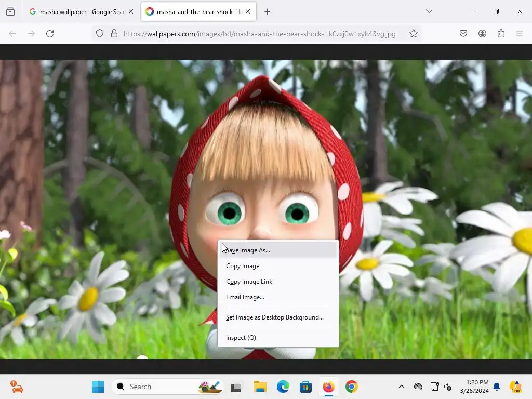This screenshot has width=532, height=399.
Task: Open the Extensions puzzle icon
Action: [501, 33]
